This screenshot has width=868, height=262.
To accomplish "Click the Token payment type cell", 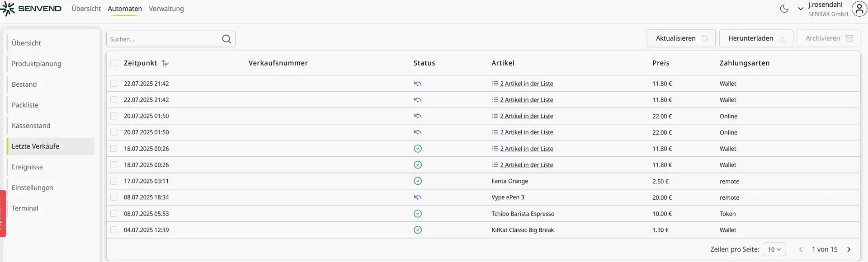I will [727, 214].
